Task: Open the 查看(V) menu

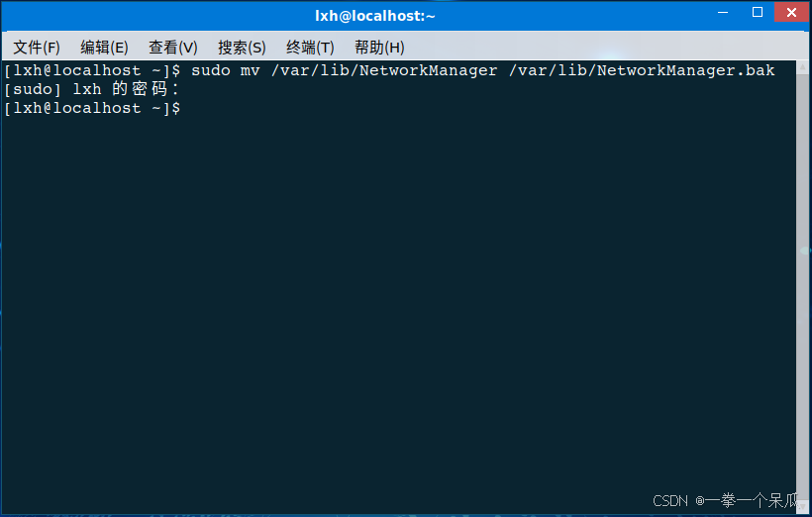Action: tap(173, 48)
